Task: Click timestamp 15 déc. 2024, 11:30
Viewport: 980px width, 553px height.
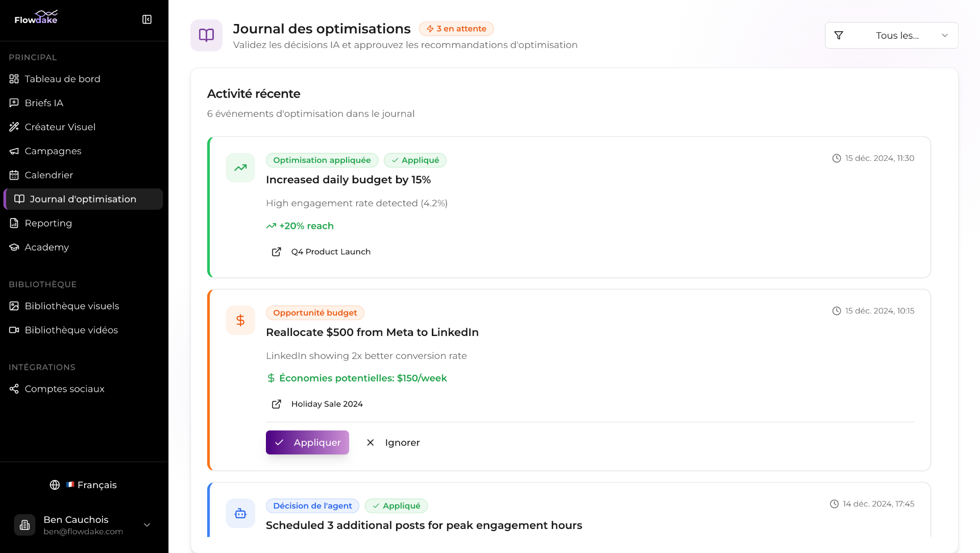Action: (879, 158)
